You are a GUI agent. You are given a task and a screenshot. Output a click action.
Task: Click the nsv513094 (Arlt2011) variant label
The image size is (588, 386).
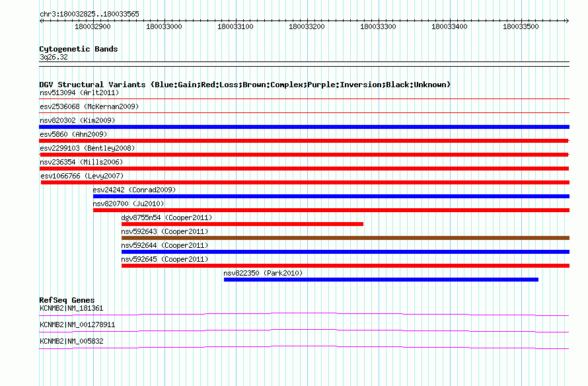(79, 93)
